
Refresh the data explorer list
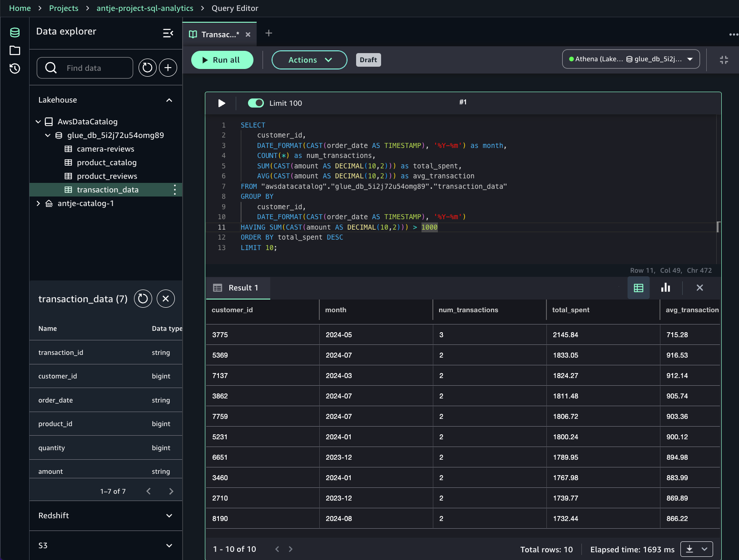147,68
